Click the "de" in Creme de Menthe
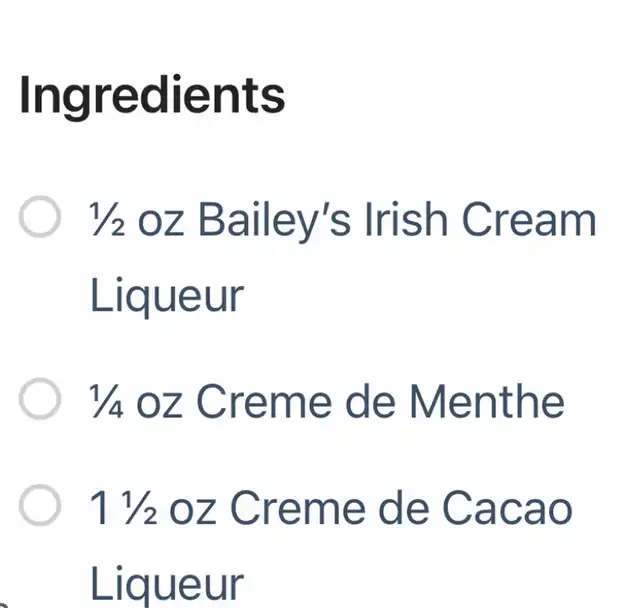This screenshot has height=608, width=640. tap(371, 403)
